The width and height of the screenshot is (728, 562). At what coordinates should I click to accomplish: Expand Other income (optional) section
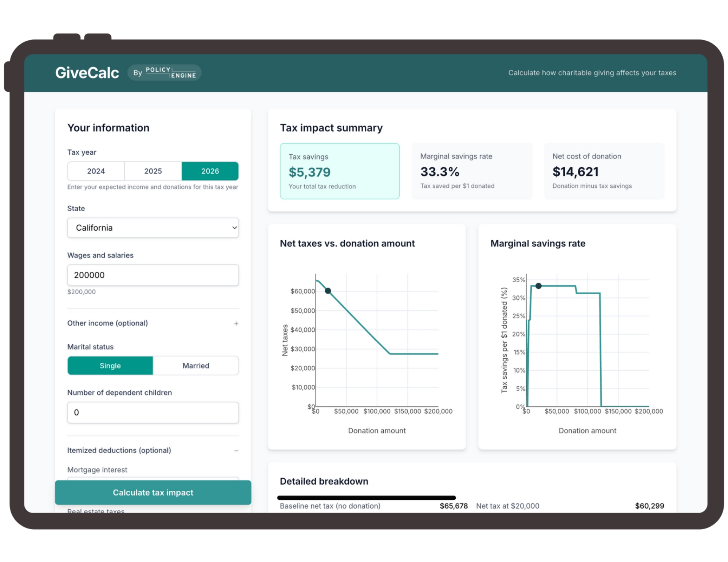(x=108, y=323)
